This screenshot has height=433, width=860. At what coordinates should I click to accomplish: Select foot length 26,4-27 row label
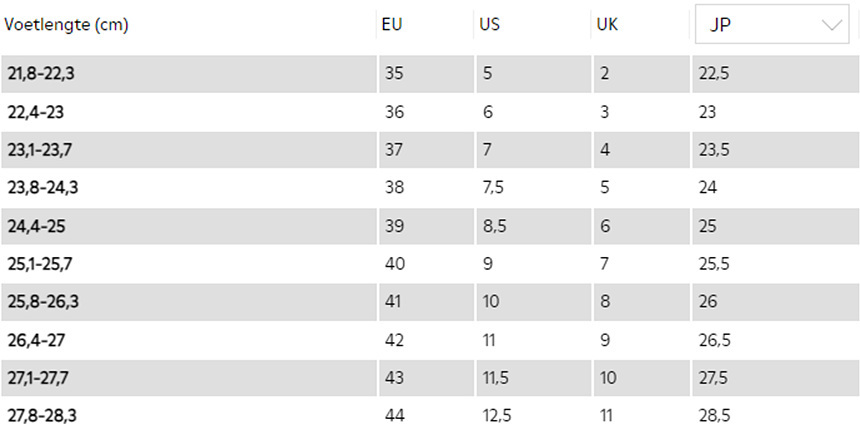pyautogui.click(x=35, y=340)
